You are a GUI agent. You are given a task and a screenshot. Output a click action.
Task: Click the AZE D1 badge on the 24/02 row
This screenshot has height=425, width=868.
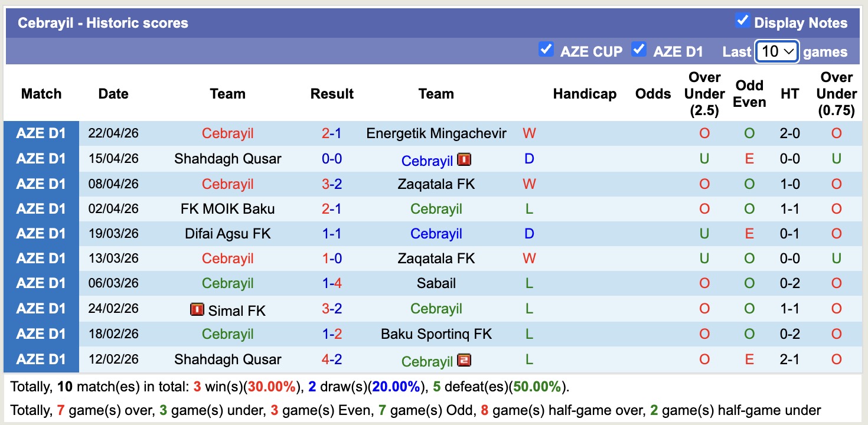41,308
